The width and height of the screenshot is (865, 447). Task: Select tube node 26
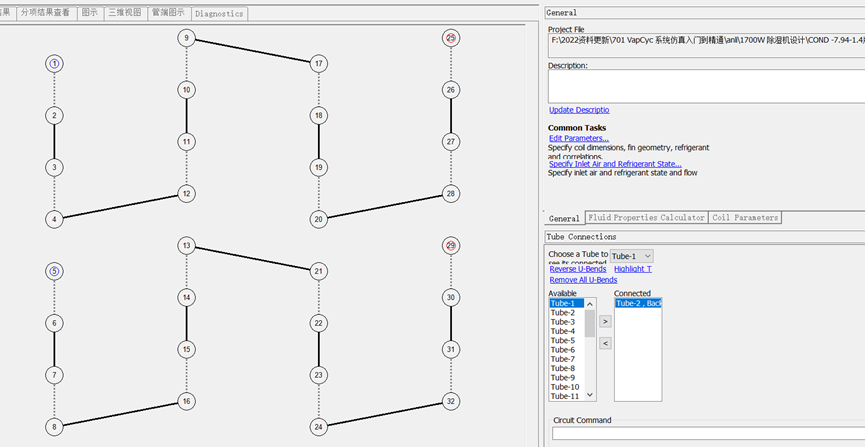pos(451,90)
